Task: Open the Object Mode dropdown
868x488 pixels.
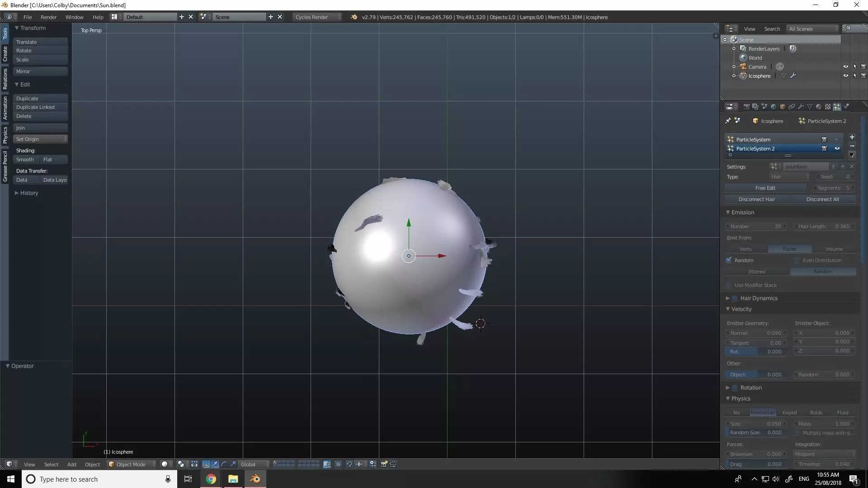Action: pos(131,464)
